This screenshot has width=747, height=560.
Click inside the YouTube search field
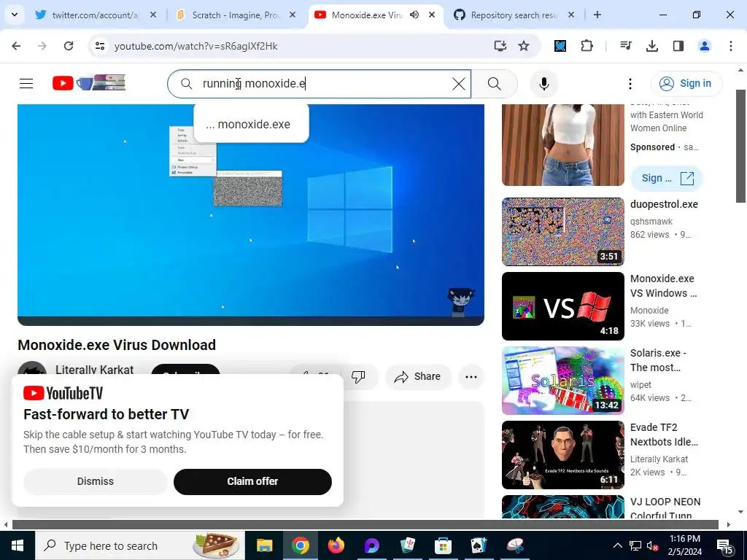coord(320,84)
